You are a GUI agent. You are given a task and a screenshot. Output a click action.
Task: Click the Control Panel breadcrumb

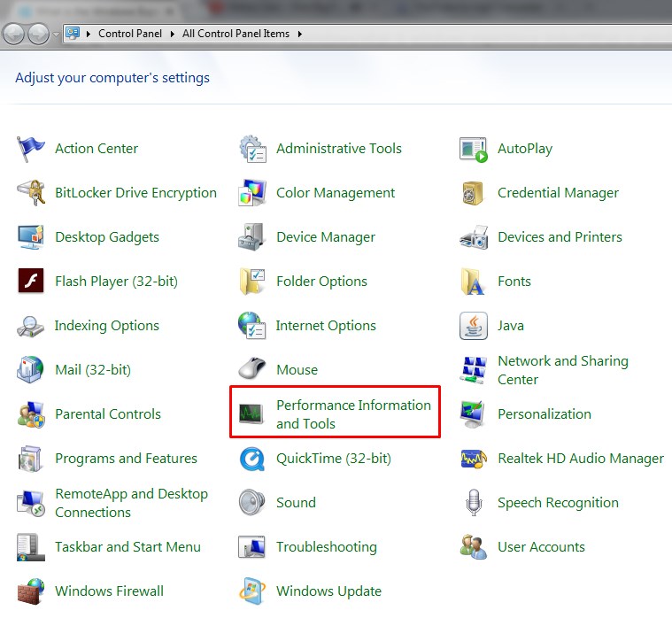[130, 34]
